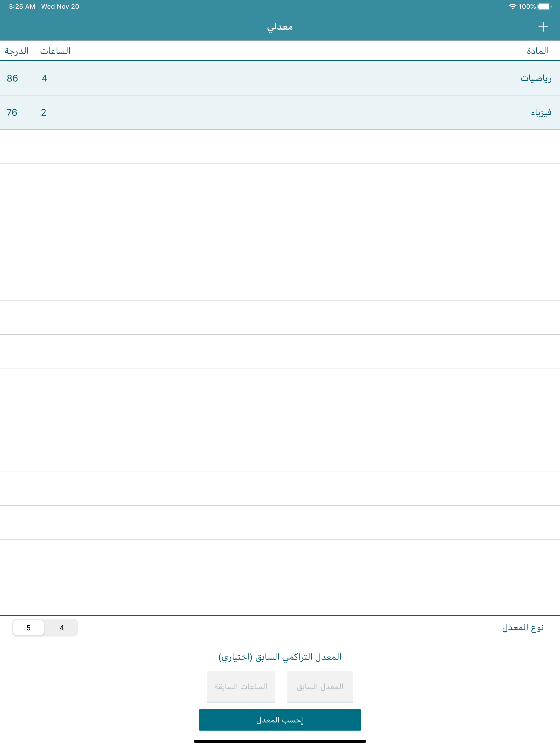Select GPA scale 4 segment
This screenshot has width=560, height=747.
pyautogui.click(x=62, y=628)
